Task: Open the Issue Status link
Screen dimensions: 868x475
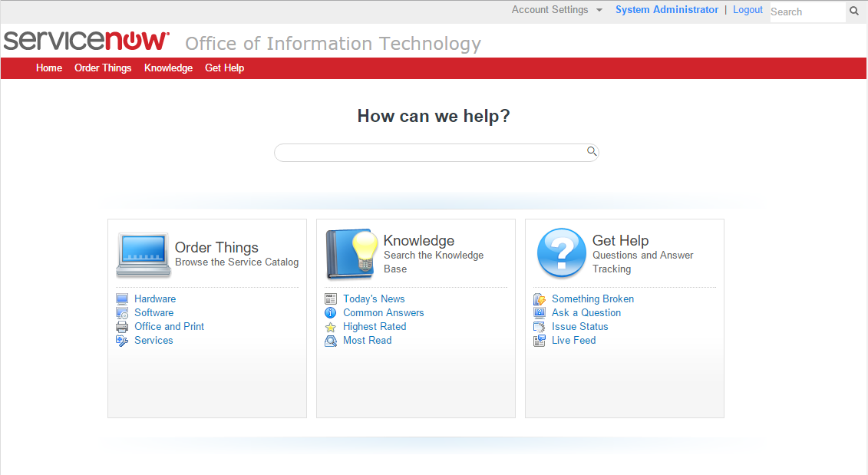Action: click(x=579, y=327)
